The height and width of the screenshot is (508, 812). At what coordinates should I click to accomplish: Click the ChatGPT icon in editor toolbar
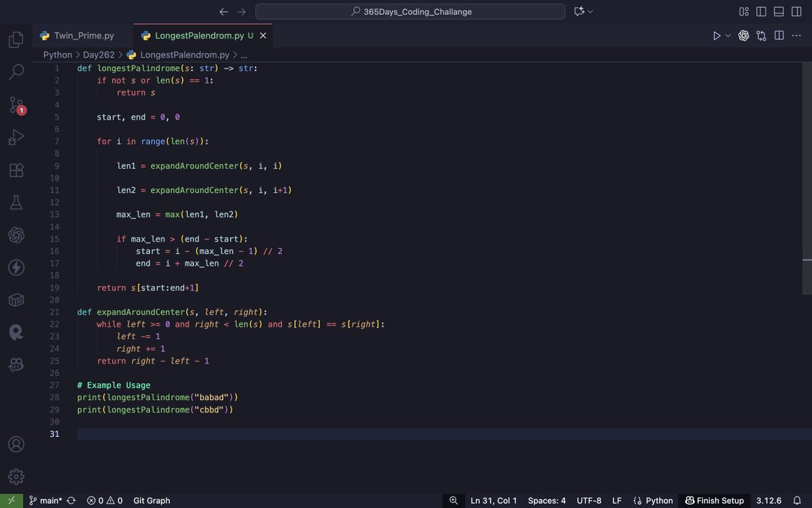pyautogui.click(x=744, y=36)
